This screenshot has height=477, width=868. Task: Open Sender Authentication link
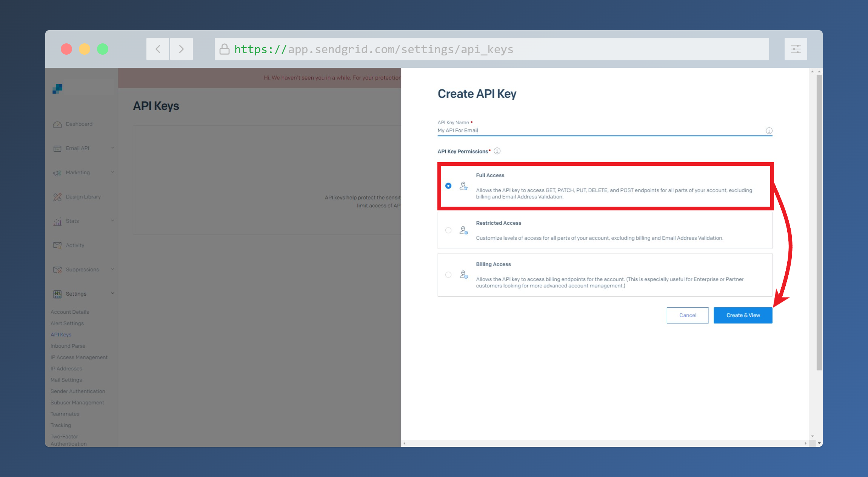[78, 391]
